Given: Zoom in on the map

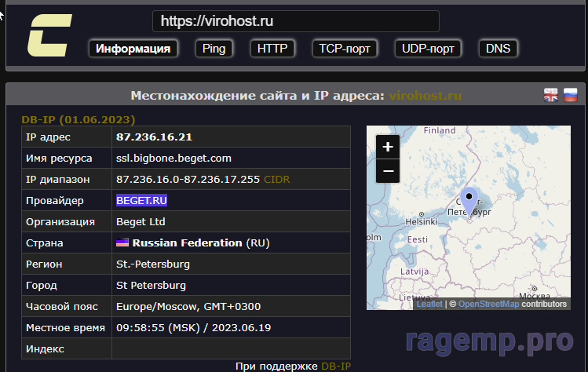Looking at the screenshot, I should [388, 146].
